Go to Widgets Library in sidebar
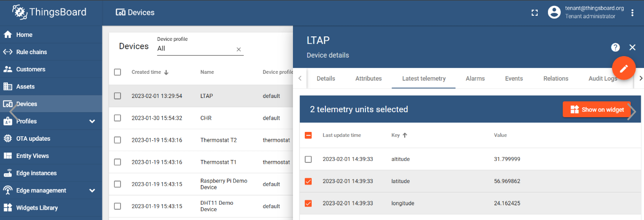This screenshot has height=220, width=644. 36,208
